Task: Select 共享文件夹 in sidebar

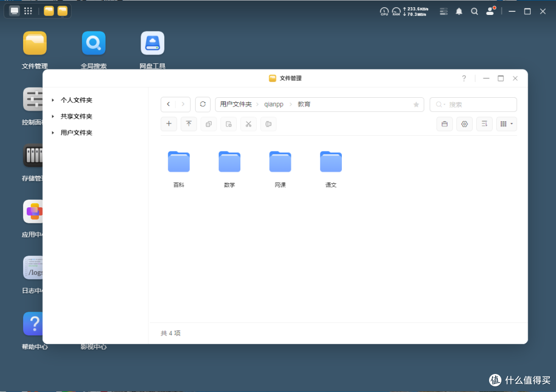Action: pos(76,116)
